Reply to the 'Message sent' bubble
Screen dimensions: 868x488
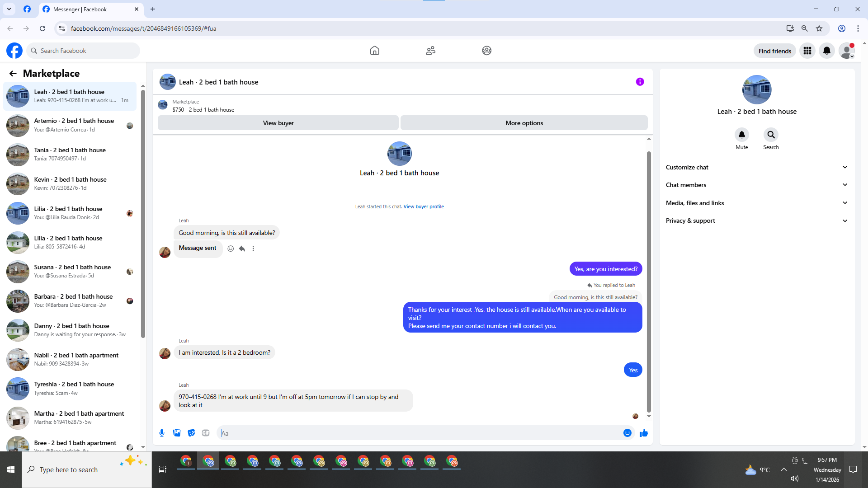242,249
